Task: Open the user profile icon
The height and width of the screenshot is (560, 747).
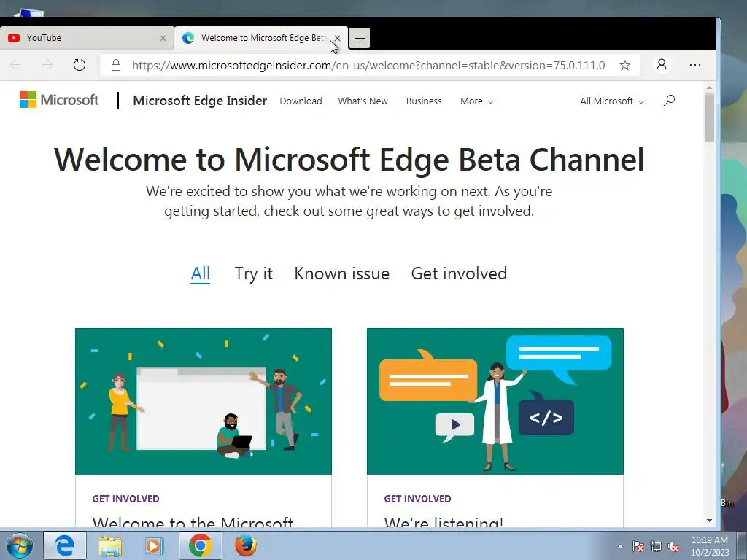Action: [x=661, y=64]
